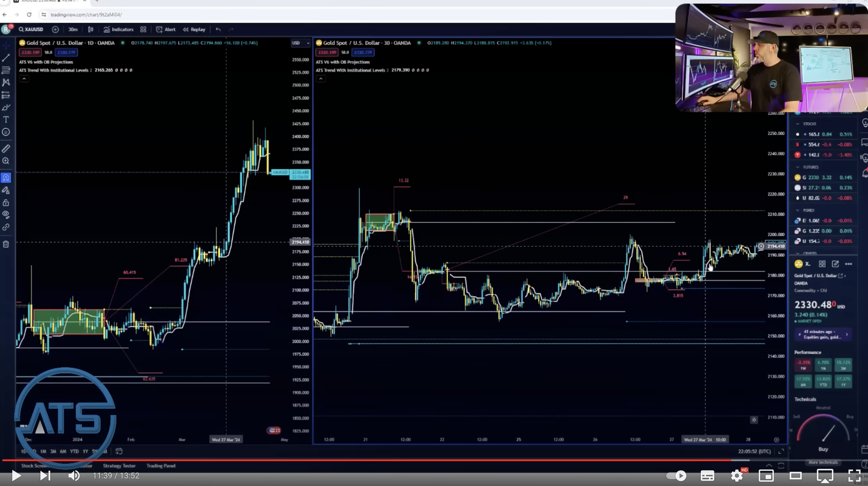Select the Text annotation tool

point(6,120)
